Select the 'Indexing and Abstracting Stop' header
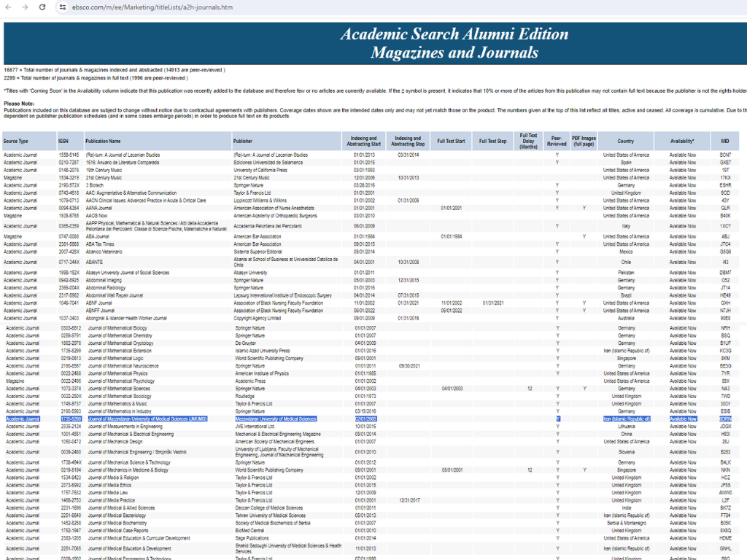The image size is (747, 560). (408, 141)
